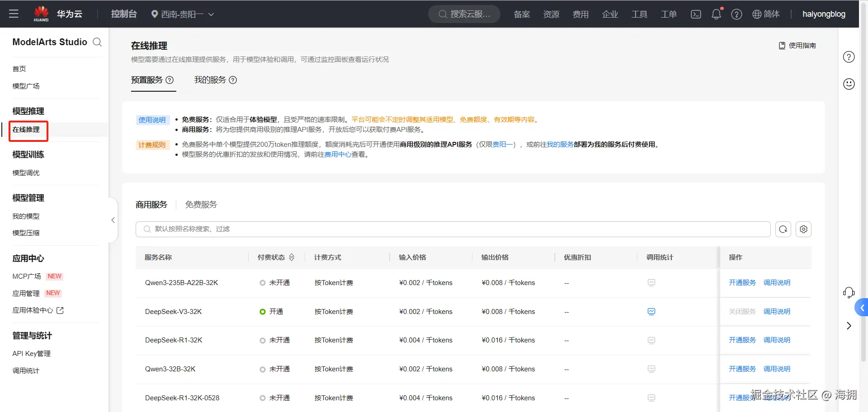Click 开通服务 for Qwen3-235B-A22B-32K
The image size is (868, 412).
click(742, 283)
